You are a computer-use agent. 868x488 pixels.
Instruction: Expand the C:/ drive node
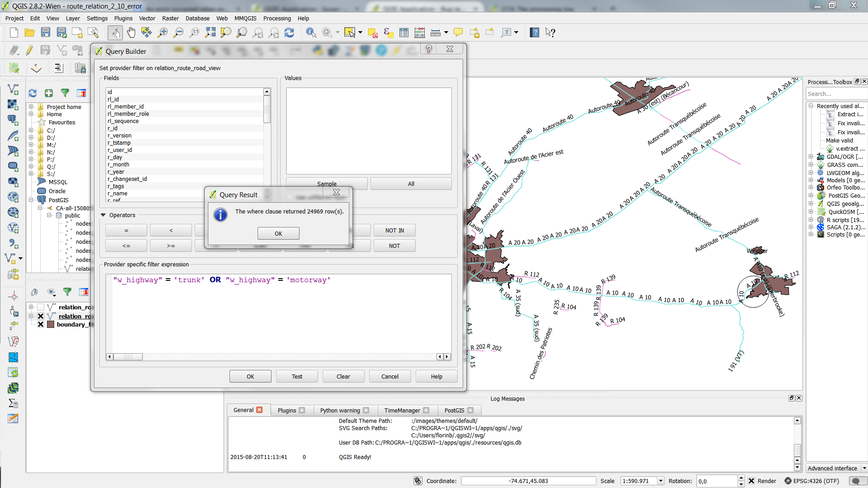pyautogui.click(x=31, y=131)
